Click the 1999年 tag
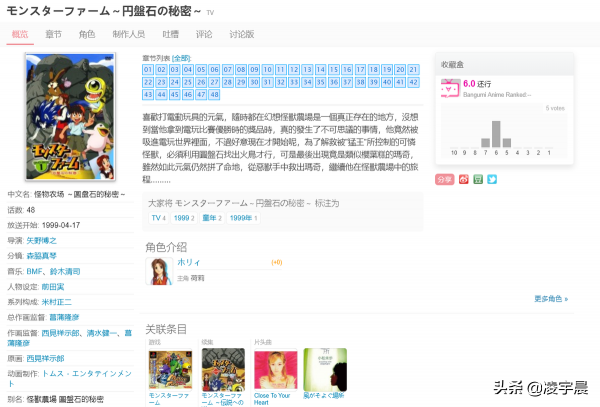This screenshot has width=600, height=407. 241,217
